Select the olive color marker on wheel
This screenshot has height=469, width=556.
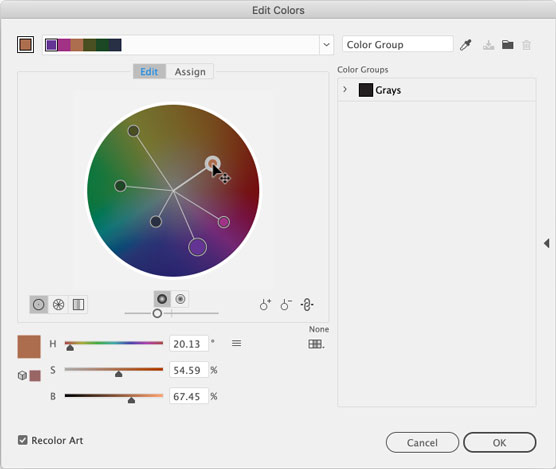click(x=133, y=131)
